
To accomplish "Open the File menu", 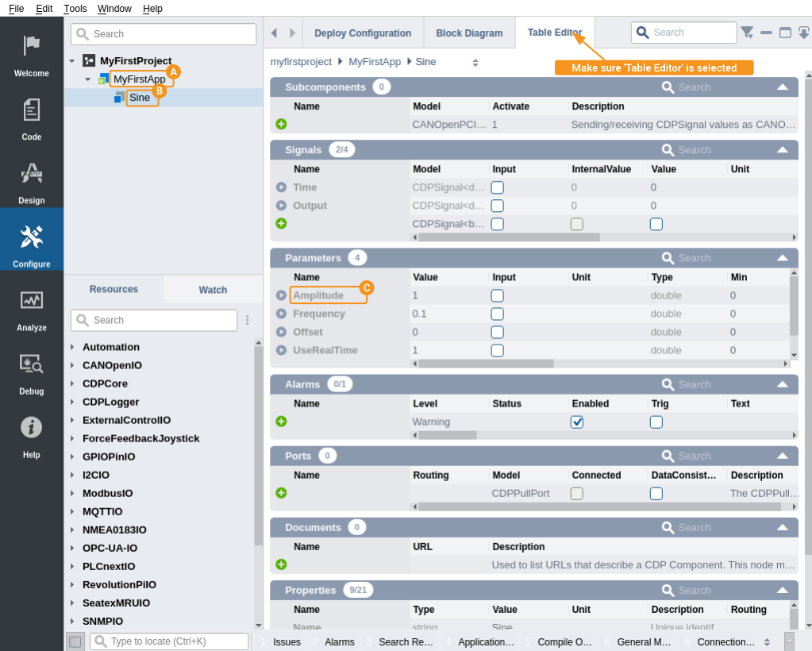I will click(17, 8).
